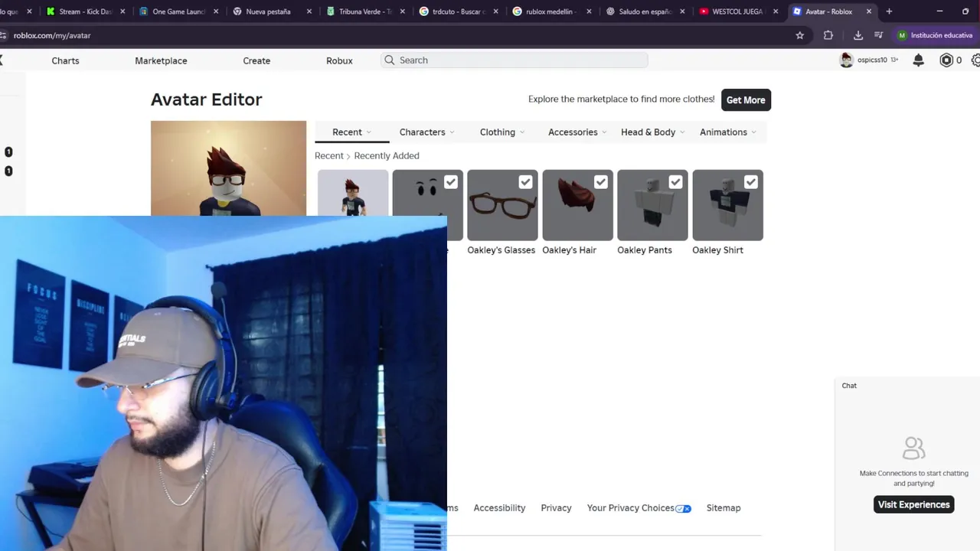This screenshot has height=551, width=980.
Task: Uncheck Oakley's Glasses checkbox
Action: 525,182
